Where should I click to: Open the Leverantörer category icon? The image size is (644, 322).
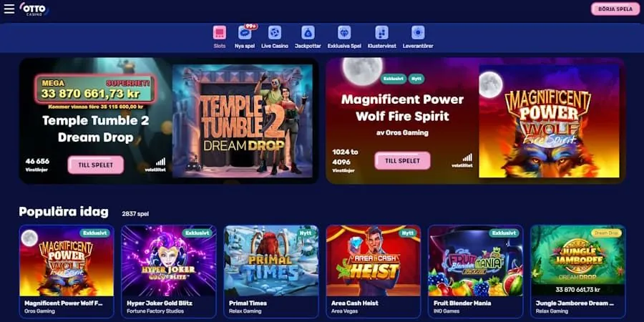tap(418, 32)
